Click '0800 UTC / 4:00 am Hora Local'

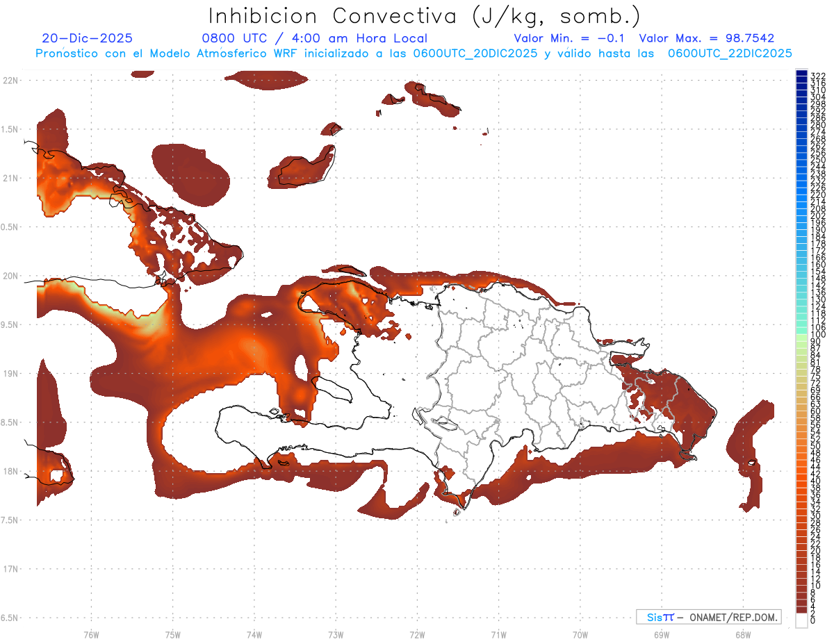point(315,38)
